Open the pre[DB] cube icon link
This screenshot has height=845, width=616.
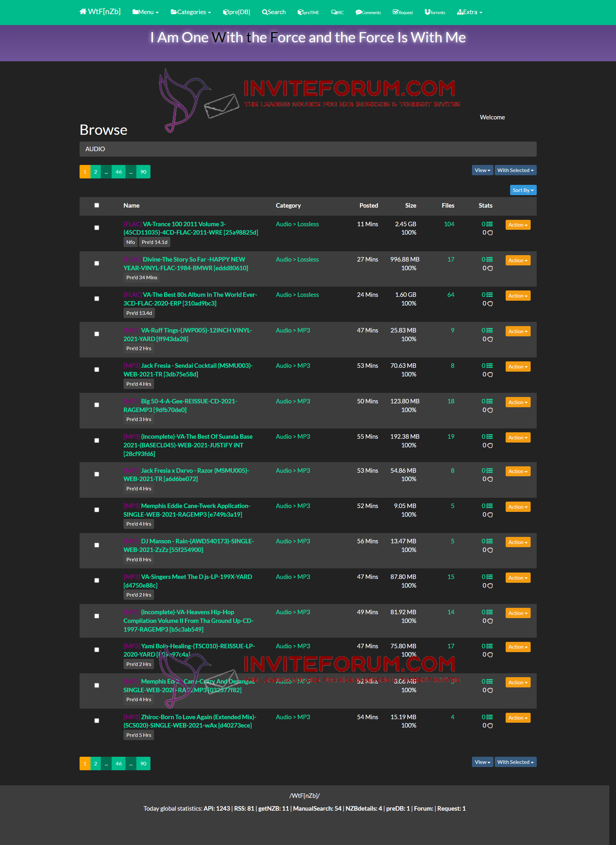click(236, 12)
